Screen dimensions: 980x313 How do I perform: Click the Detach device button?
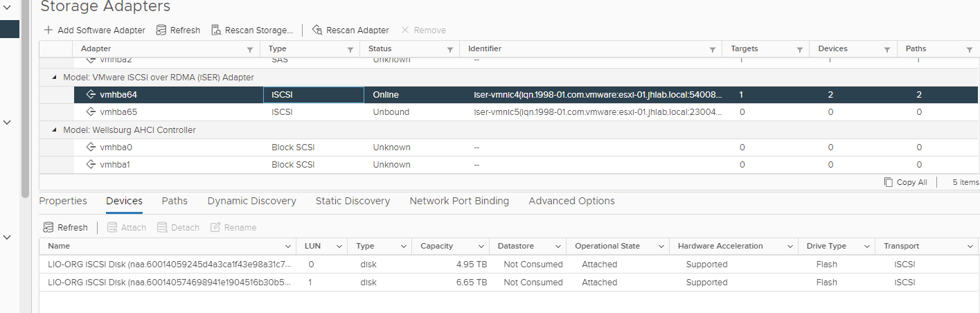(x=178, y=227)
